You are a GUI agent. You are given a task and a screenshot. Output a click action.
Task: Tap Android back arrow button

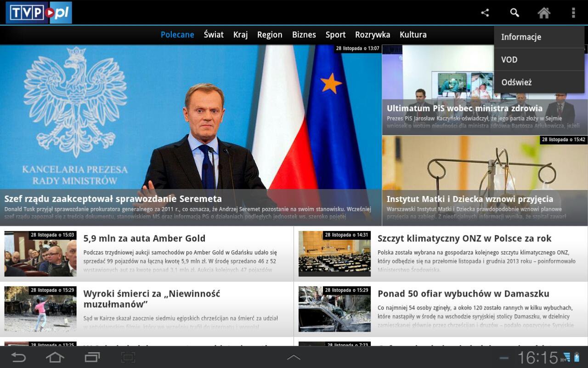click(18, 357)
